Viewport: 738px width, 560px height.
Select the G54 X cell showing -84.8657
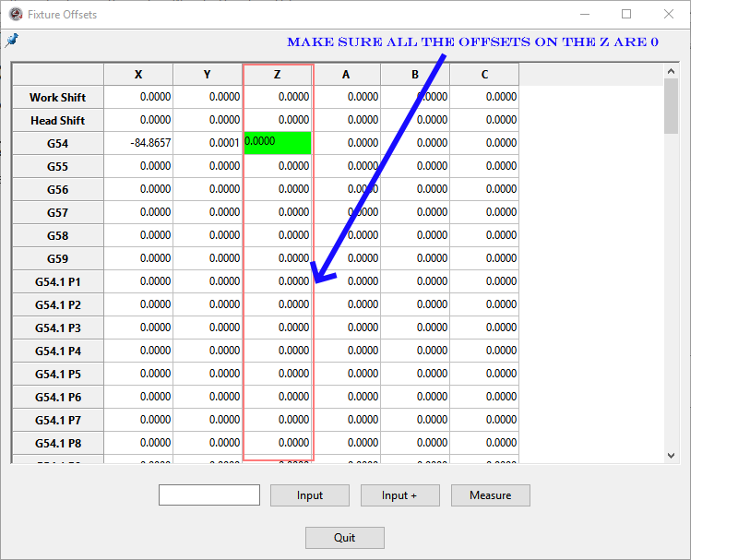pyautogui.click(x=138, y=143)
